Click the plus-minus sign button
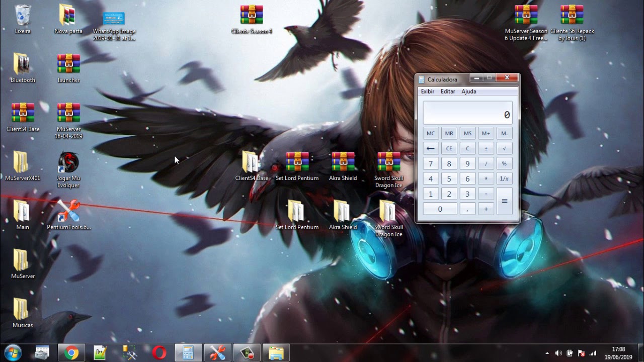 486,148
